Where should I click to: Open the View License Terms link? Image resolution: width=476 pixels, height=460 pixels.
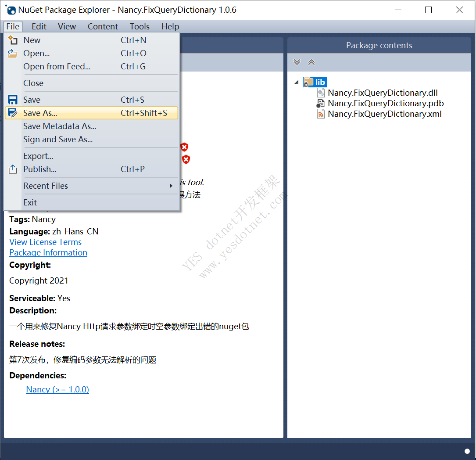[46, 242]
